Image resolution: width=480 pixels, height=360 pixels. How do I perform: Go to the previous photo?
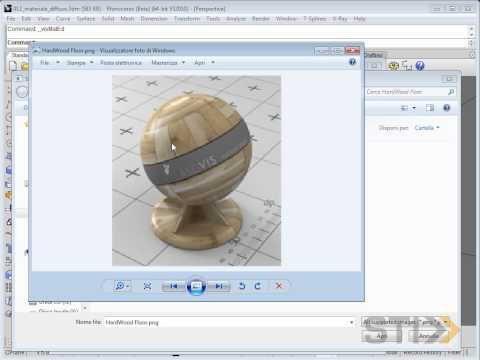point(173,286)
